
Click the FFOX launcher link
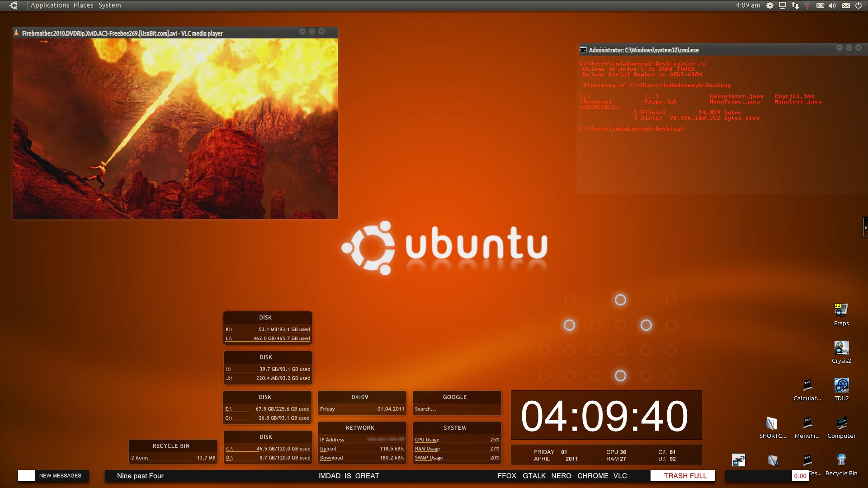tap(506, 476)
